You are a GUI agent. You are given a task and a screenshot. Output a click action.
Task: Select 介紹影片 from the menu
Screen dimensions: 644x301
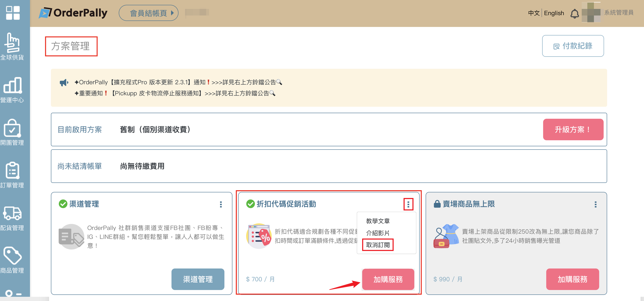(378, 233)
